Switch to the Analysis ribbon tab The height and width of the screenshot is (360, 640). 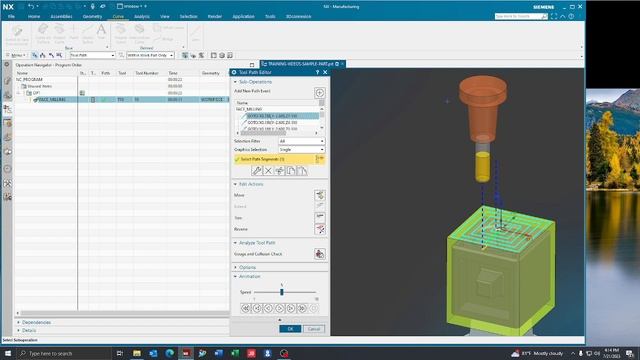142,16
